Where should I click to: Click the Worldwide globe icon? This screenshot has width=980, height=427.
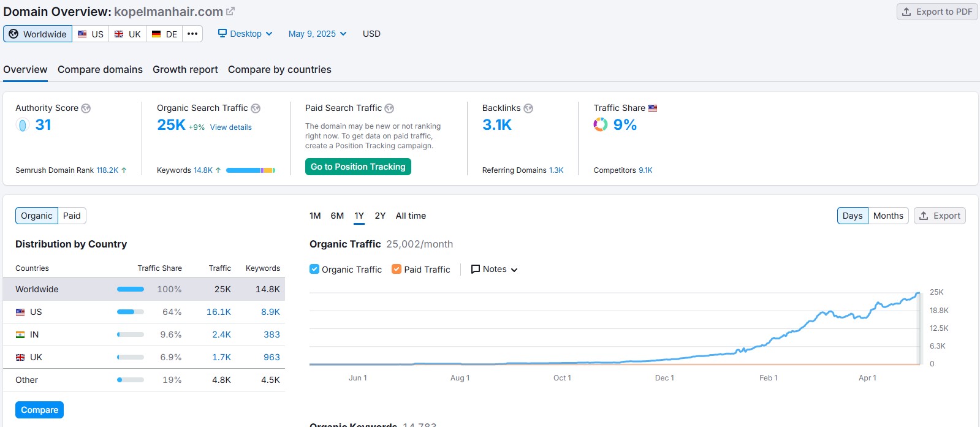coord(13,34)
